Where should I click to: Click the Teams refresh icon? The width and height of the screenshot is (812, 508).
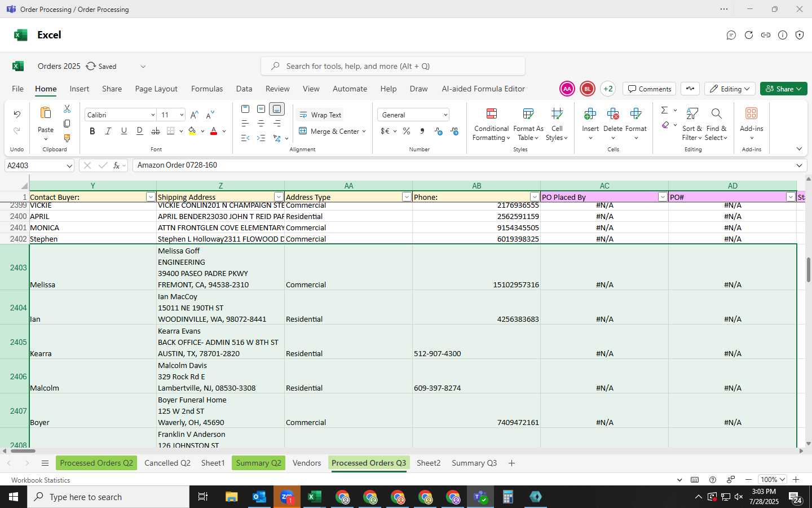749,35
